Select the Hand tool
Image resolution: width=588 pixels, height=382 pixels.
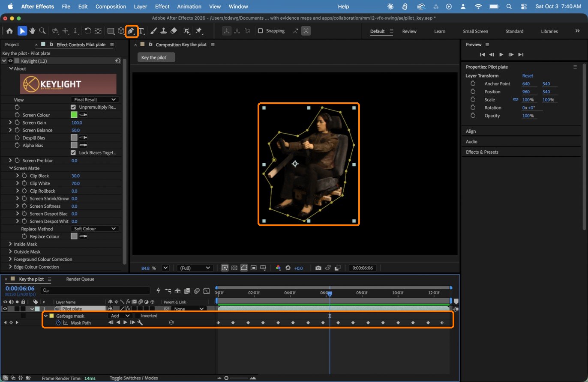pos(32,31)
